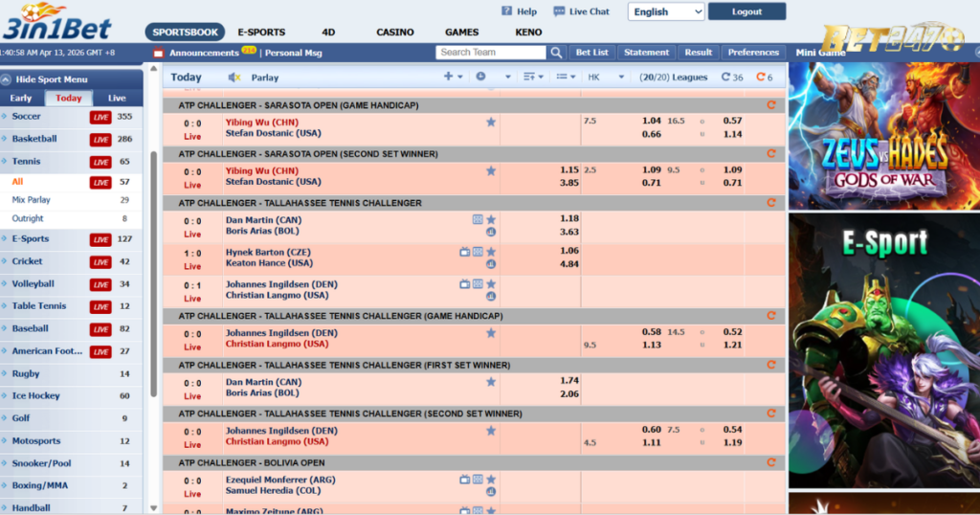Open stats icon for Monferrer vs Heredia
This screenshot has width=980, height=515.
(x=491, y=492)
